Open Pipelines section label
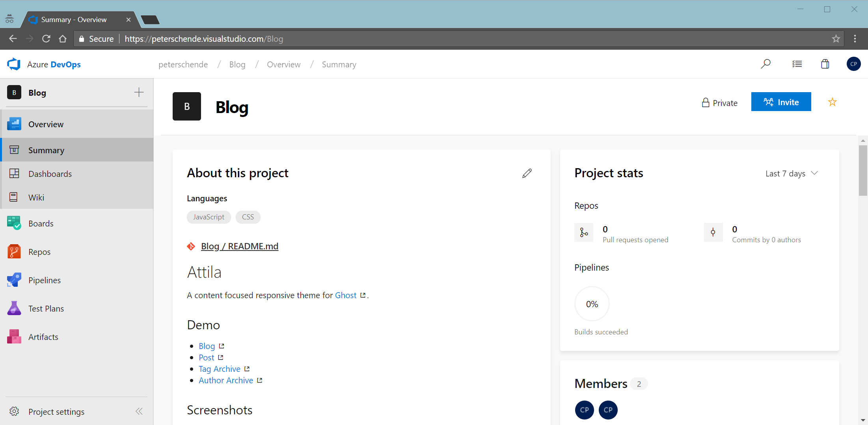This screenshot has height=425, width=868. tap(45, 280)
